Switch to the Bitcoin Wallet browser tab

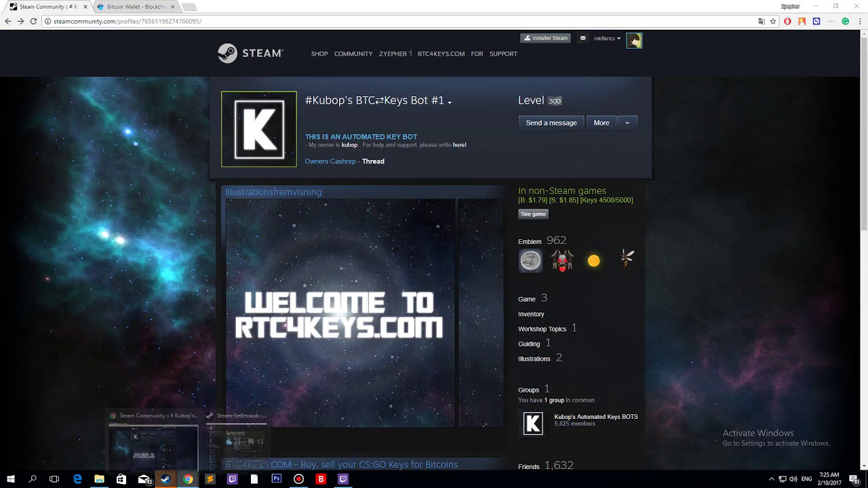(136, 7)
